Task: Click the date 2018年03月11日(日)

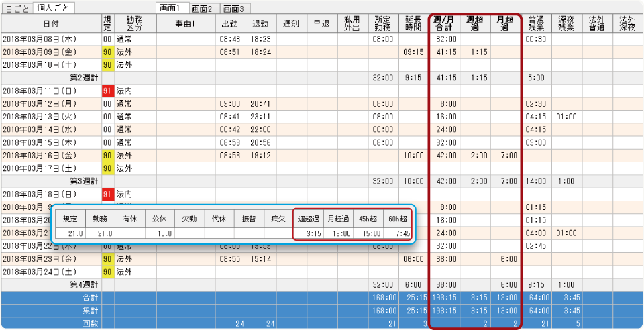Action: (39, 91)
